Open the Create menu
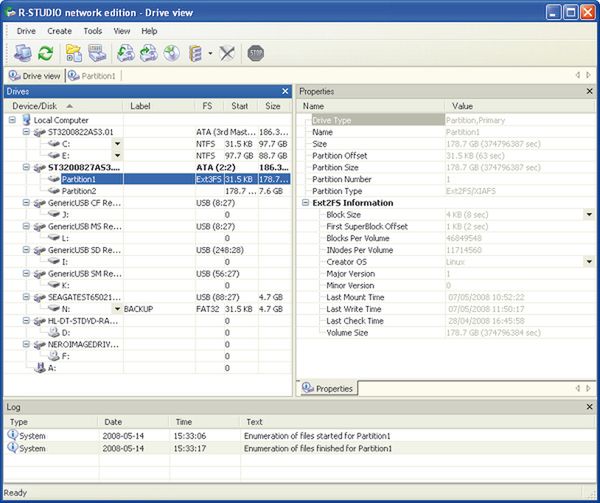 click(60, 31)
